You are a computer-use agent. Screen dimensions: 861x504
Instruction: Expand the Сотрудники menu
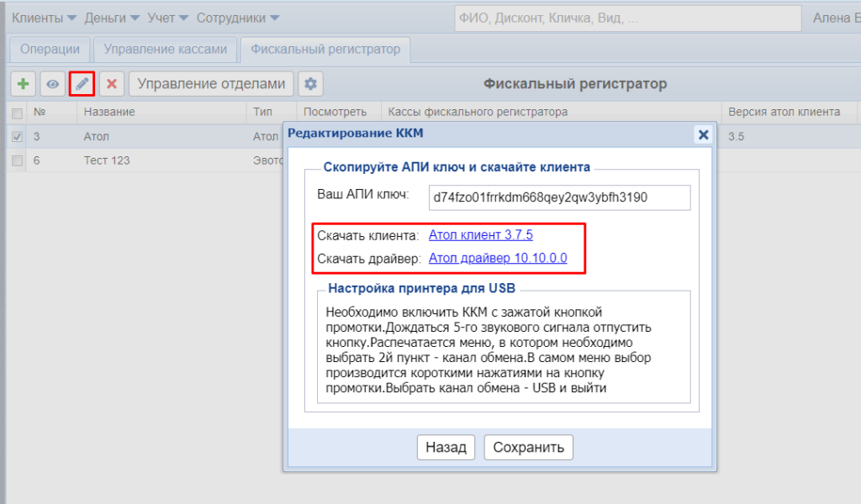click(x=238, y=18)
